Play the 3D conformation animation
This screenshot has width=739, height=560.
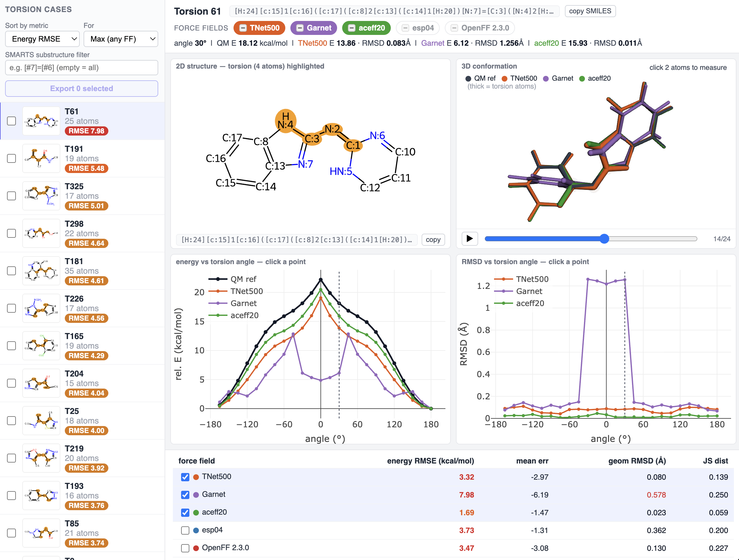pos(469,239)
